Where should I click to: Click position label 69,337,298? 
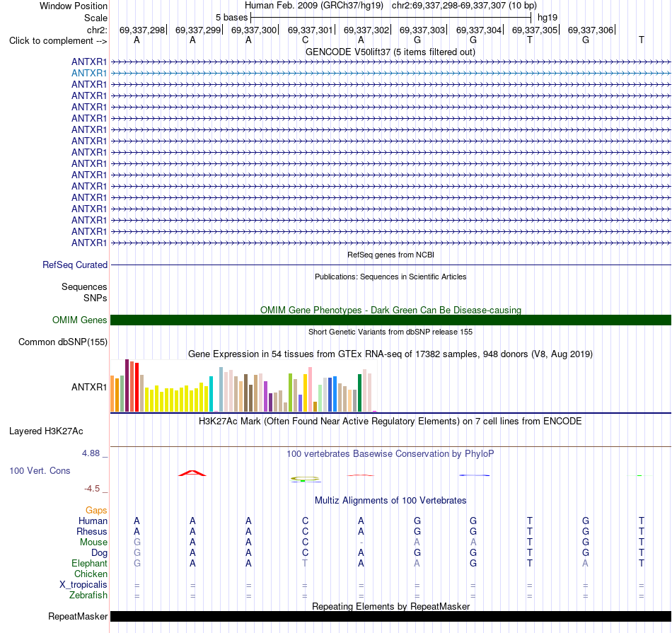(x=142, y=30)
